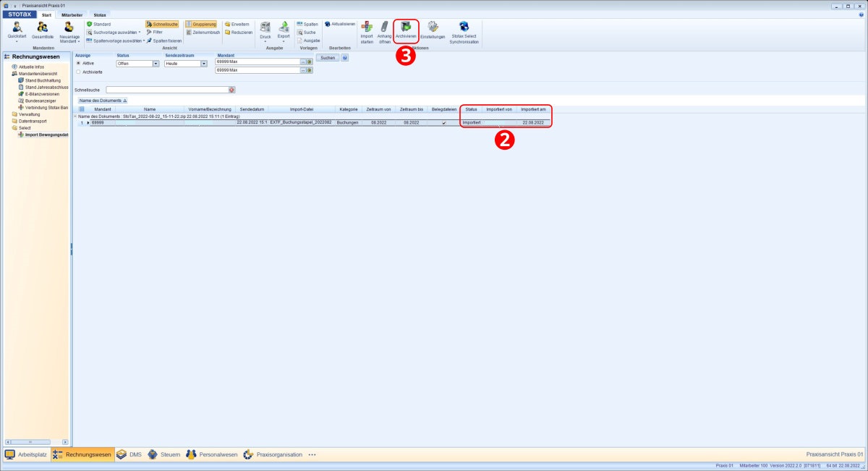Start the import via Import starten
Screen dimensions: 868x471
pos(367,29)
